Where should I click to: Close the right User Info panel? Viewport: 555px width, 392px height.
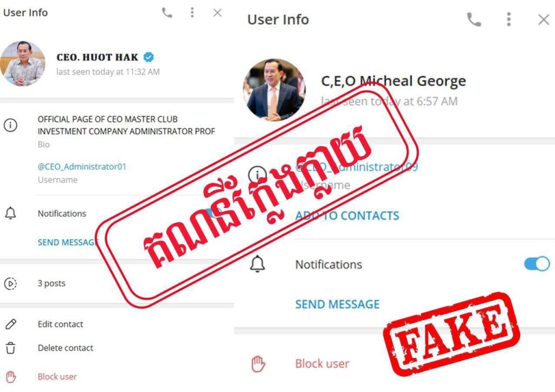pyautogui.click(x=543, y=20)
